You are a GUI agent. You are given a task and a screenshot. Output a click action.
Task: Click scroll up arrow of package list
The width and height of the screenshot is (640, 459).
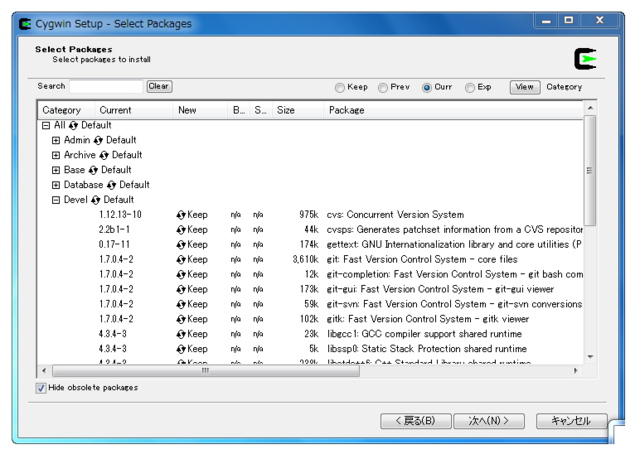(x=590, y=108)
